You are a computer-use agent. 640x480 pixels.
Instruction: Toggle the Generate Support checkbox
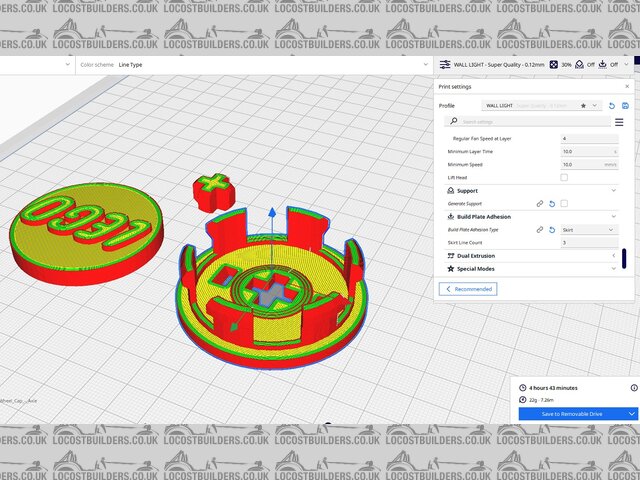564,203
